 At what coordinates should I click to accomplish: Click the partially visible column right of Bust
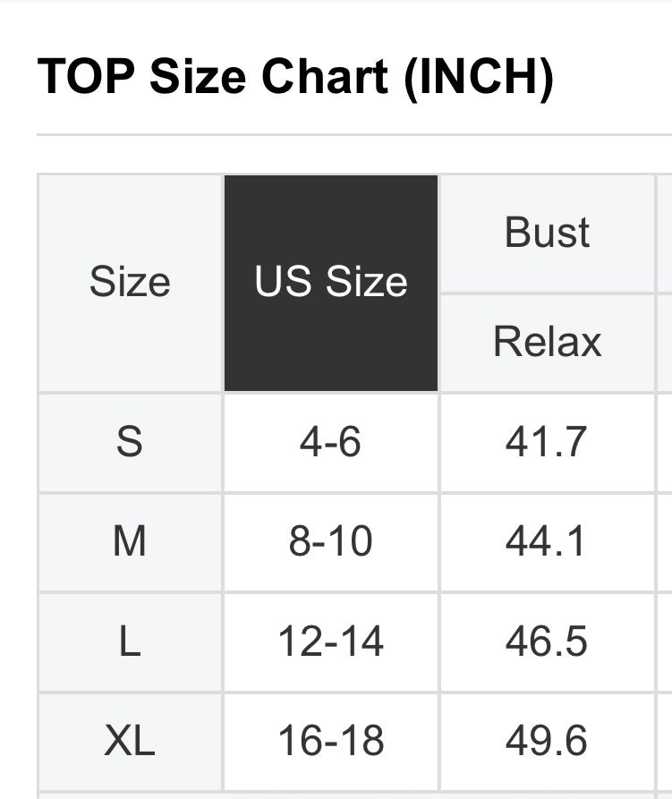pos(666,233)
